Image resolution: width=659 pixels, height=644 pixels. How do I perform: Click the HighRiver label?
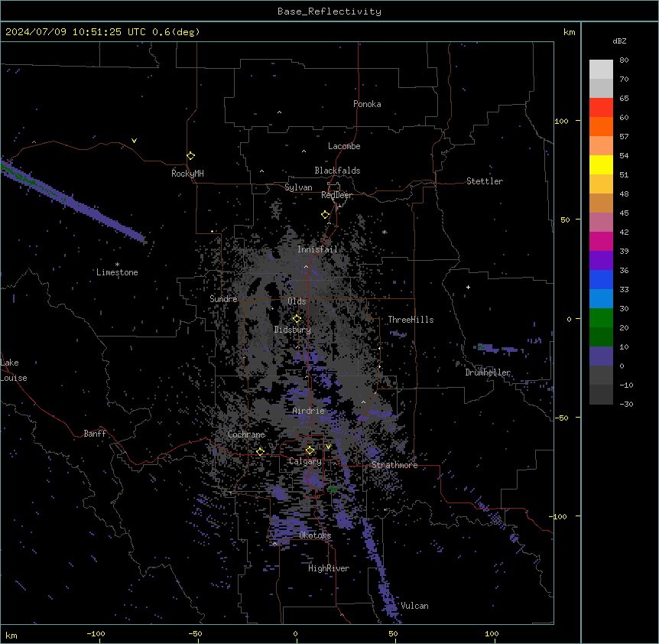pyautogui.click(x=329, y=568)
